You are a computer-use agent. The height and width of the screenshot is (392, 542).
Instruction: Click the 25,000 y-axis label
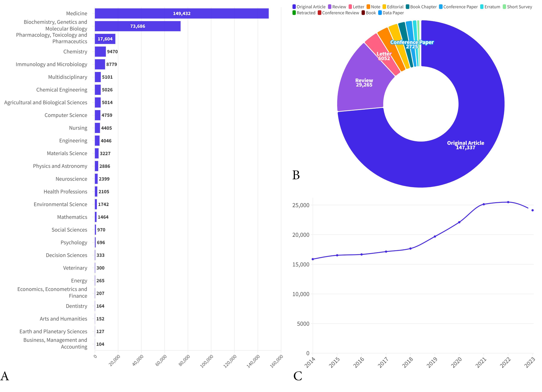301,205
